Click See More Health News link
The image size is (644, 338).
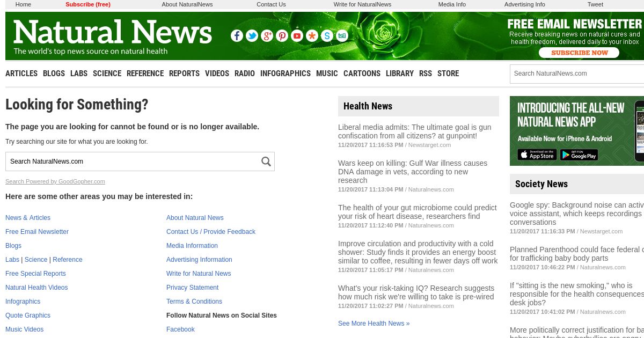click(374, 324)
